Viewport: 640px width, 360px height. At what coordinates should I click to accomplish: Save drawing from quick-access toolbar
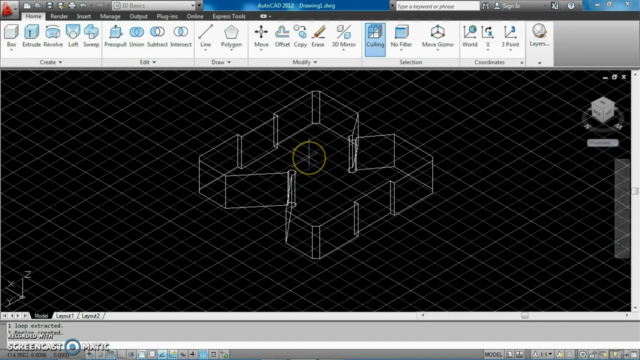pos(49,6)
